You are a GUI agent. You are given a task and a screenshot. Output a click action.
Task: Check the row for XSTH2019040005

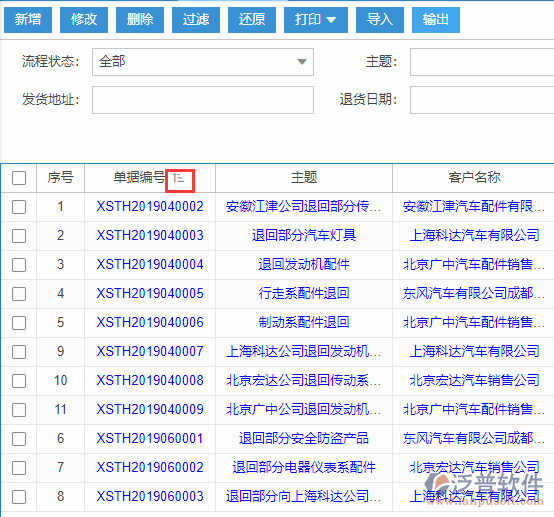(x=19, y=294)
